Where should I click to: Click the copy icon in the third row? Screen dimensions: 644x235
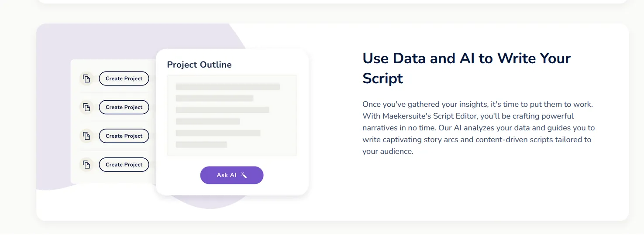tap(87, 136)
